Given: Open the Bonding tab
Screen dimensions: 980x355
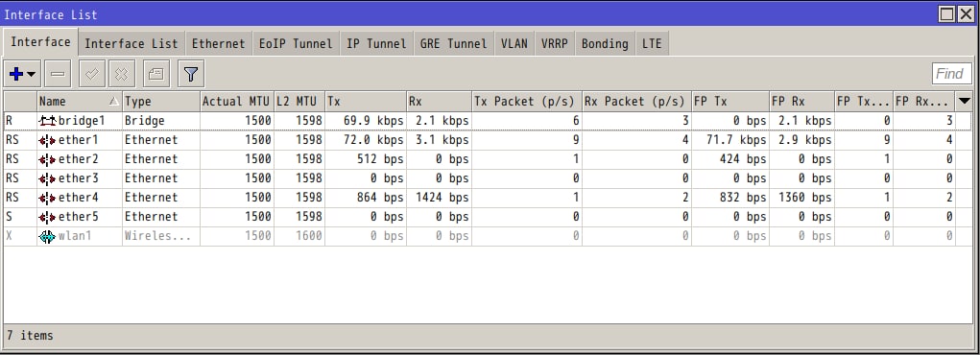Looking at the screenshot, I should 605,44.
